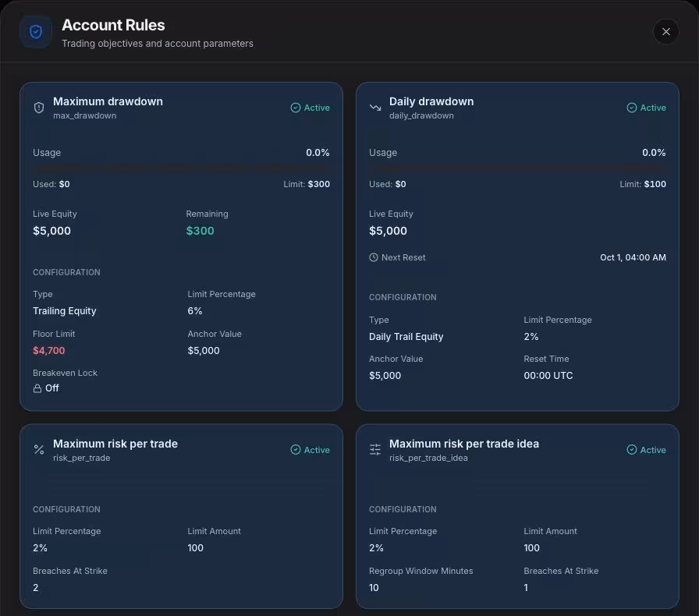Click Daily drawdown Live Equity $5,000
The image size is (699, 616).
click(388, 231)
